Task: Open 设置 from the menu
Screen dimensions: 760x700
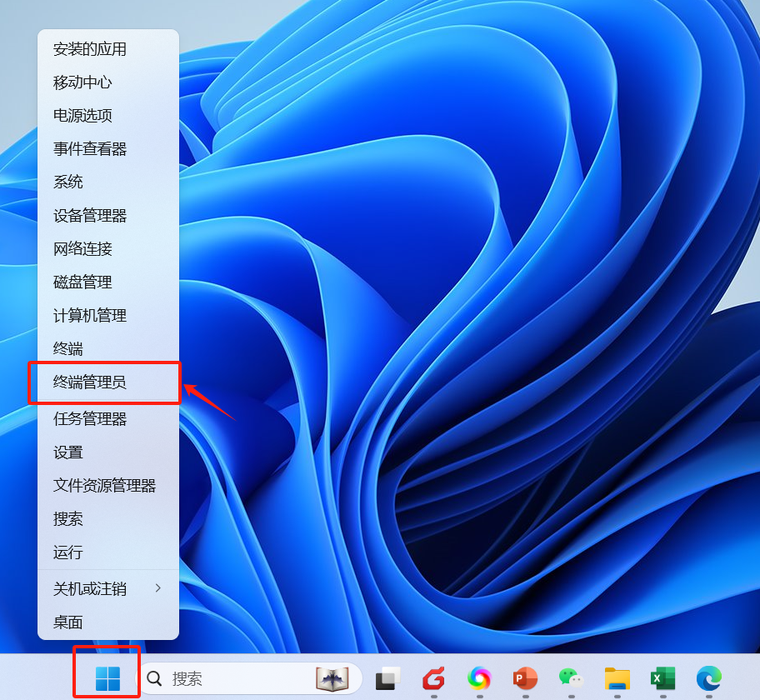Action: pos(108,452)
